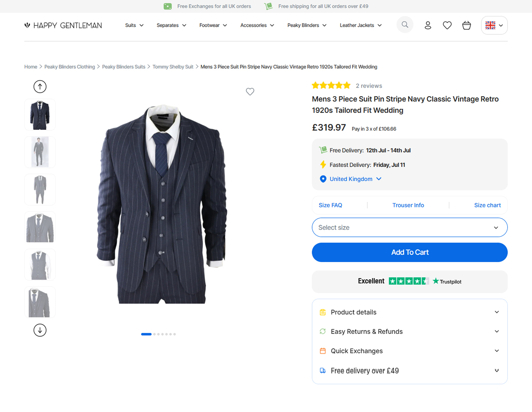The height and width of the screenshot is (412, 532).
Task: Open the header wishlist heart icon
Action: pyautogui.click(x=447, y=25)
